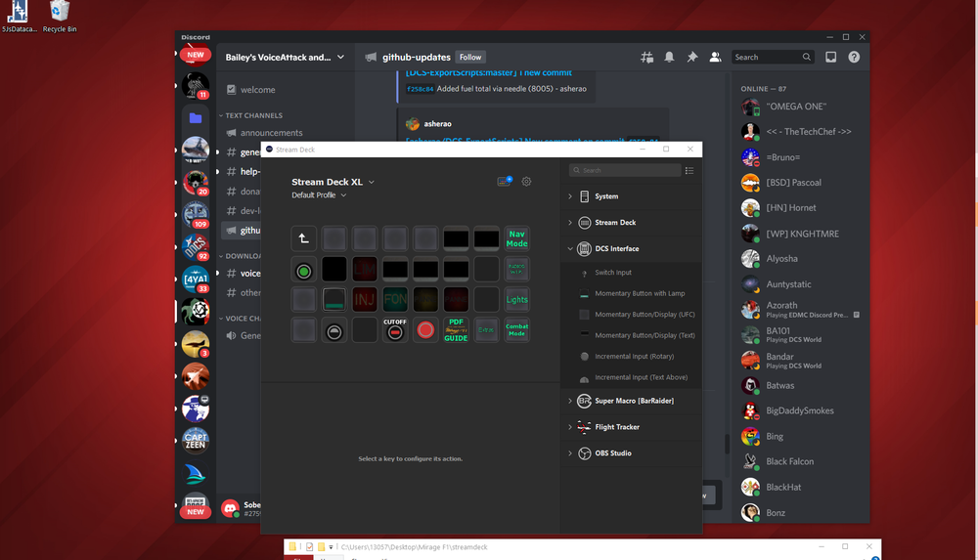Viewport: 978px width, 560px height.
Task: Open Discord notification settings bell
Action: (670, 58)
